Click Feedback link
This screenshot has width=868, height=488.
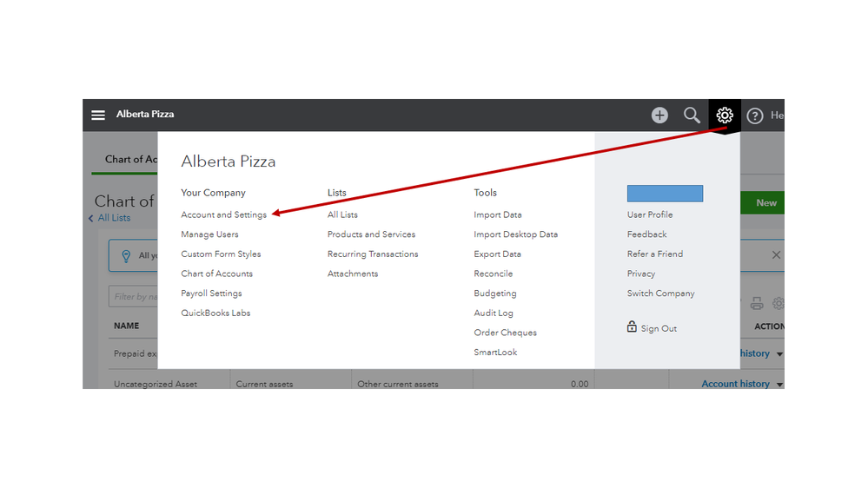[x=647, y=234]
